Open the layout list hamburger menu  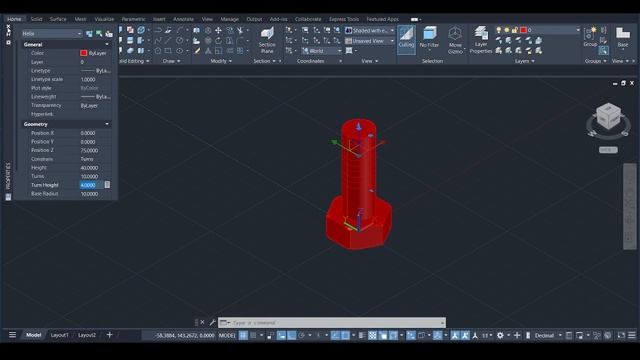point(13,335)
